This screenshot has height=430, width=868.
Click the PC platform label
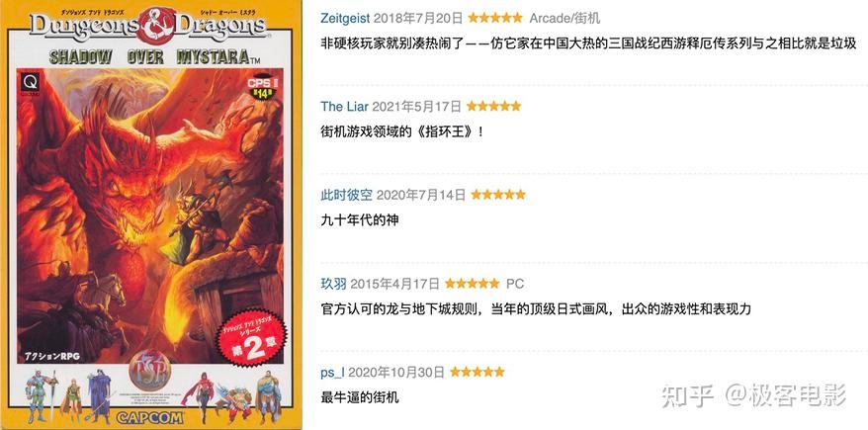point(515,284)
